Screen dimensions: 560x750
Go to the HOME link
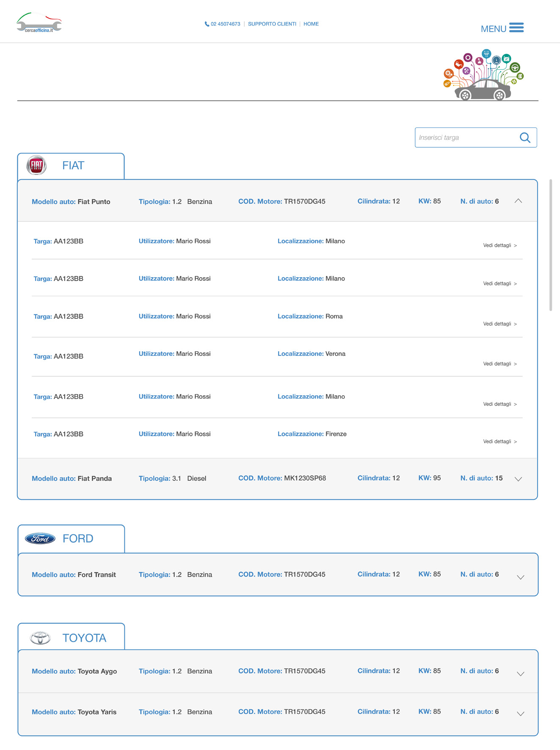coord(311,24)
